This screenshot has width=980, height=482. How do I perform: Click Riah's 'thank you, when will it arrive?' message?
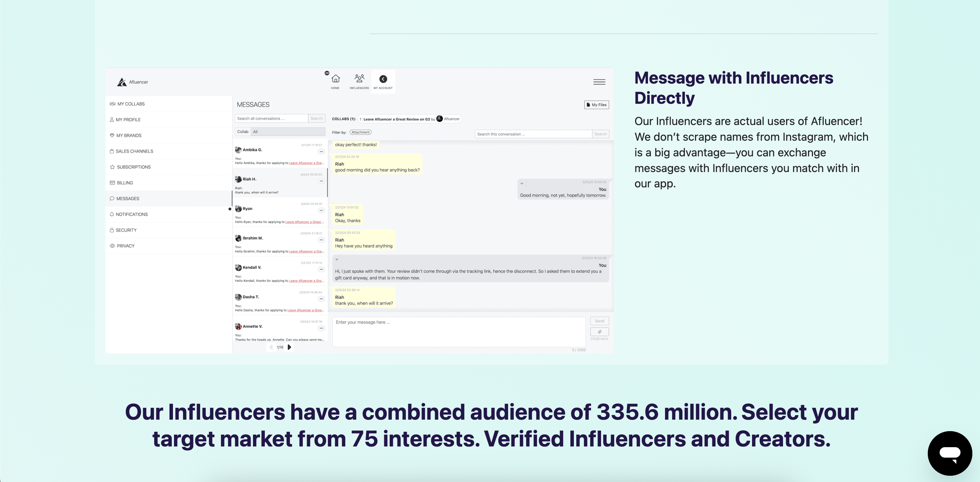[364, 297]
